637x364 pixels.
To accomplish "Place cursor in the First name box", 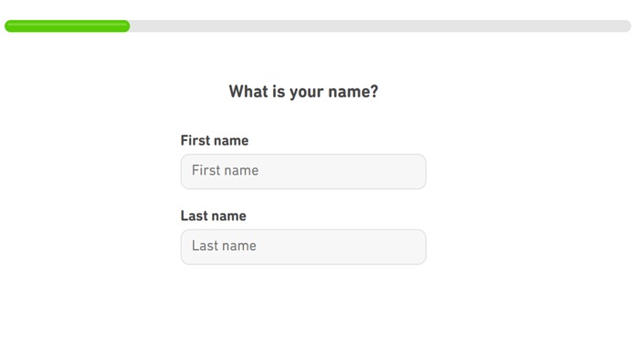I will click(303, 171).
